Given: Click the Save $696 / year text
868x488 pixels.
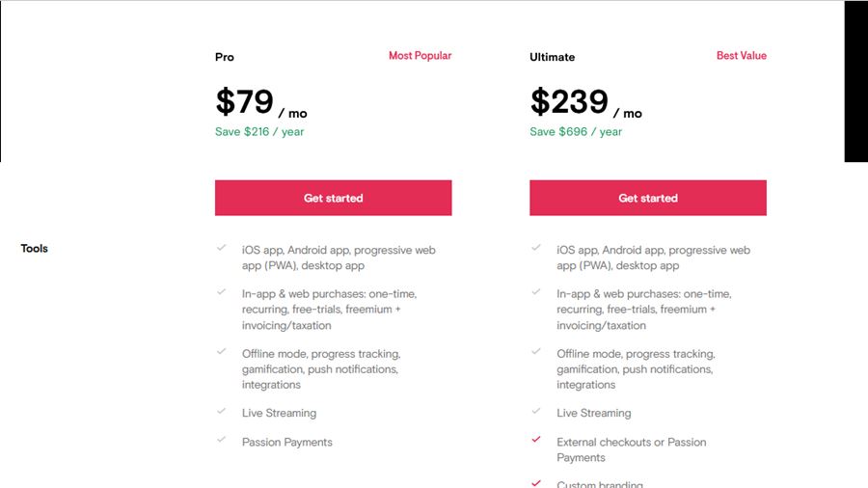Looking at the screenshot, I should (576, 132).
